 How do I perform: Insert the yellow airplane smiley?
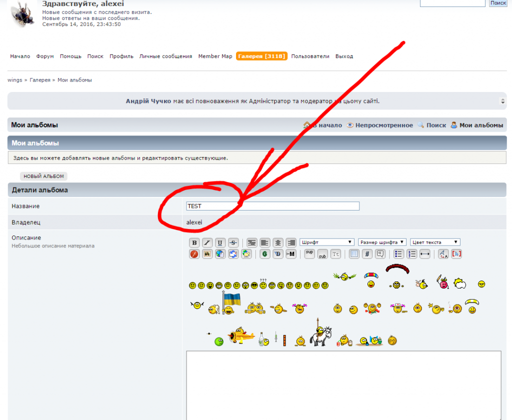pos(241,336)
